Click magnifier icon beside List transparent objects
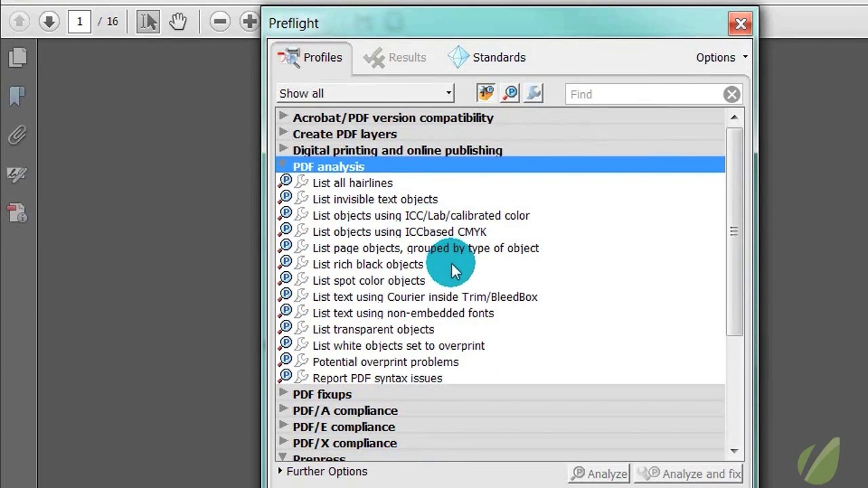The image size is (868, 488). 285,328
